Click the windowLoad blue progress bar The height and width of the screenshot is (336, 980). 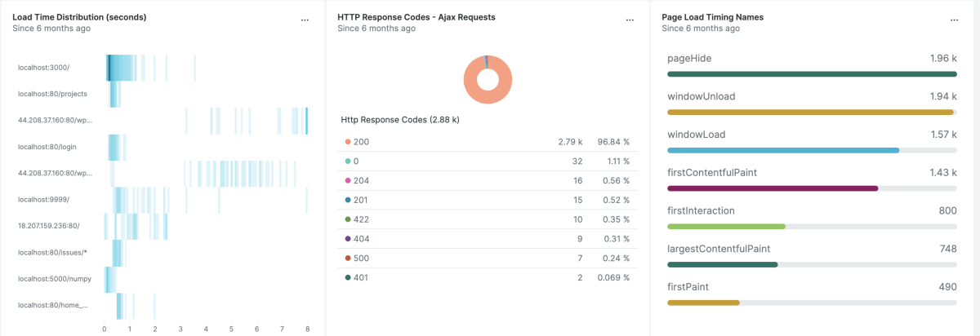pos(782,150)
